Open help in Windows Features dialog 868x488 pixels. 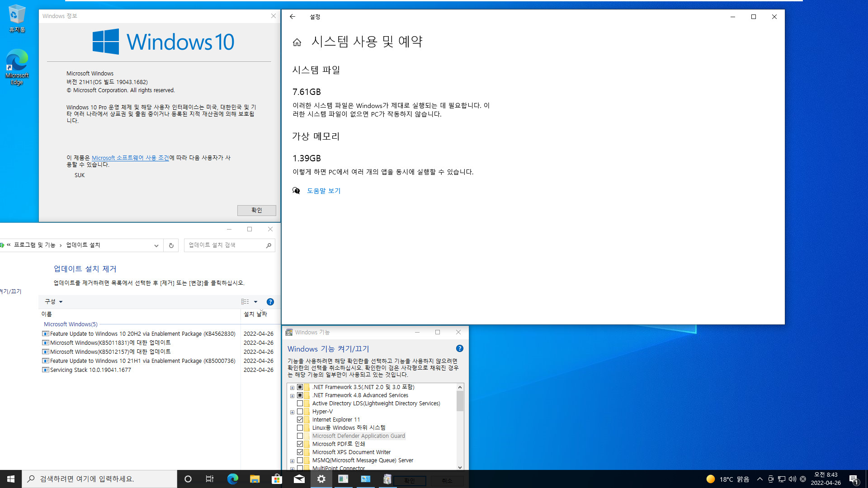tap(460, 348)
